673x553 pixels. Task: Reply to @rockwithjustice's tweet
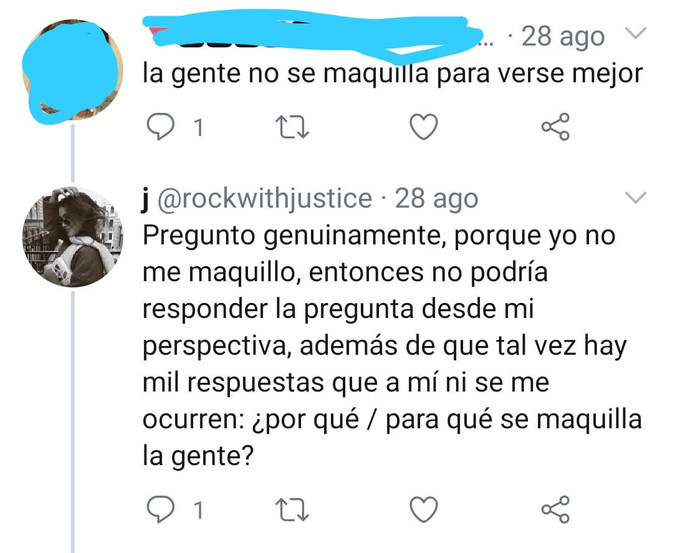click(161, 509)
